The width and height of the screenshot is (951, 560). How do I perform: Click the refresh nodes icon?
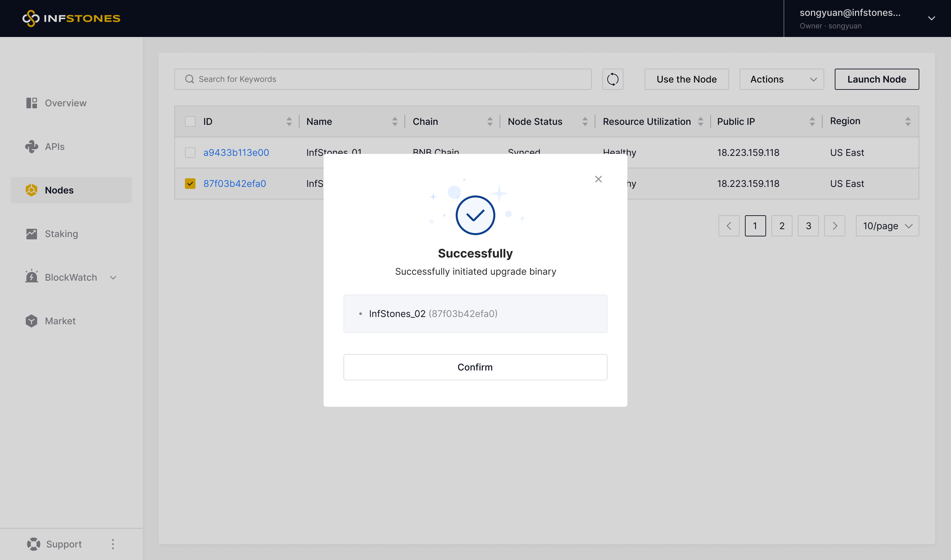click(613, 79)
